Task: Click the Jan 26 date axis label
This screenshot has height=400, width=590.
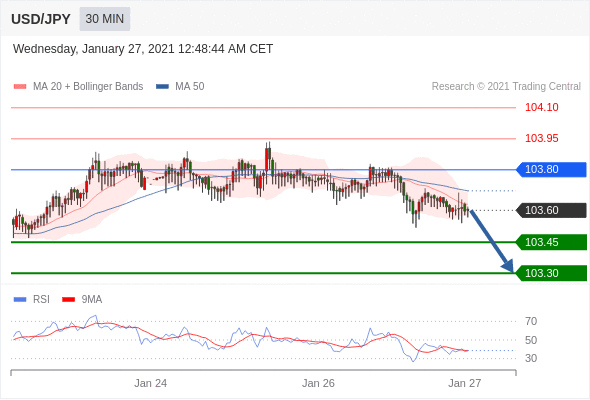Action: 318,383
